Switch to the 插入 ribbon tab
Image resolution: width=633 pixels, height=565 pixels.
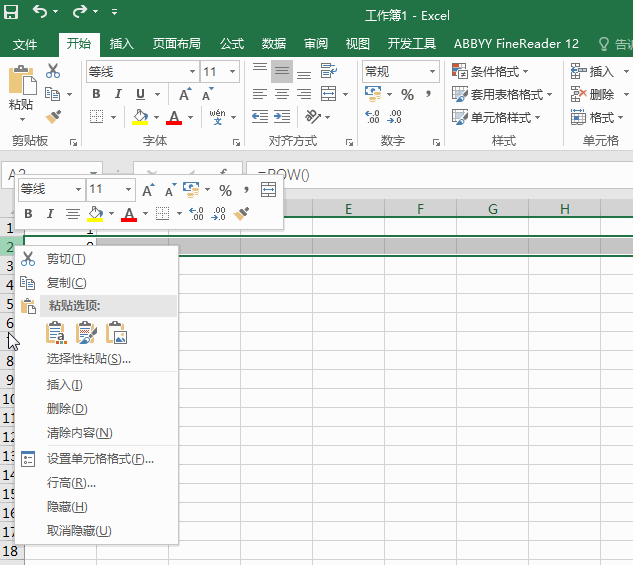point(122,44)
